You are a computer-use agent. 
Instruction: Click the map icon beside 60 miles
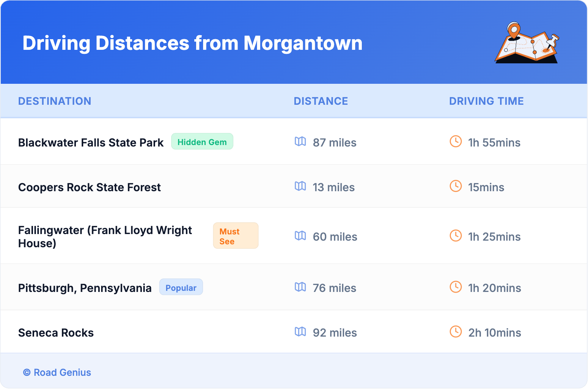(300, 236)
